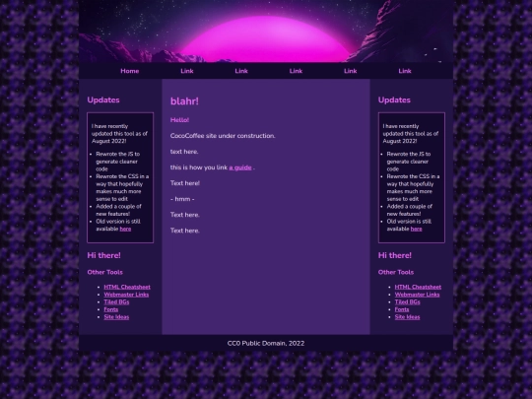Open Webmaster Links in left sidebar
The width and height of the screenshot is (532, 399).
pos(126,295)
